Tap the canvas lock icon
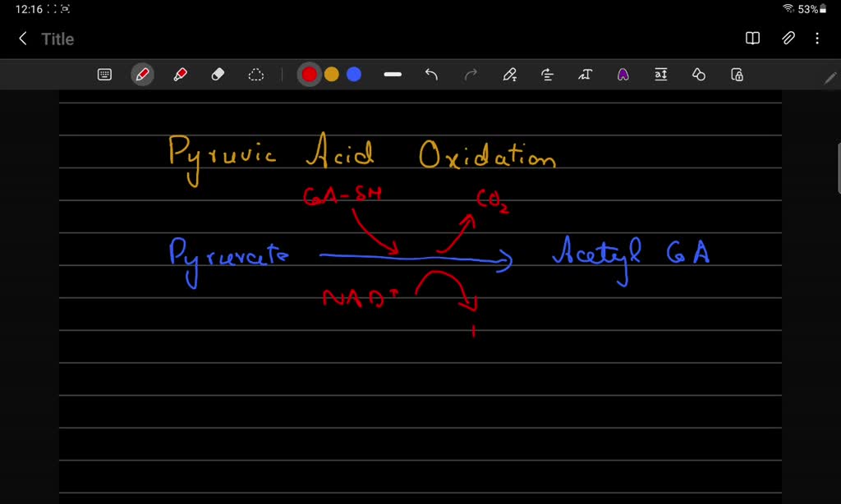Screen dimensions: 841x504 point(737,74)
